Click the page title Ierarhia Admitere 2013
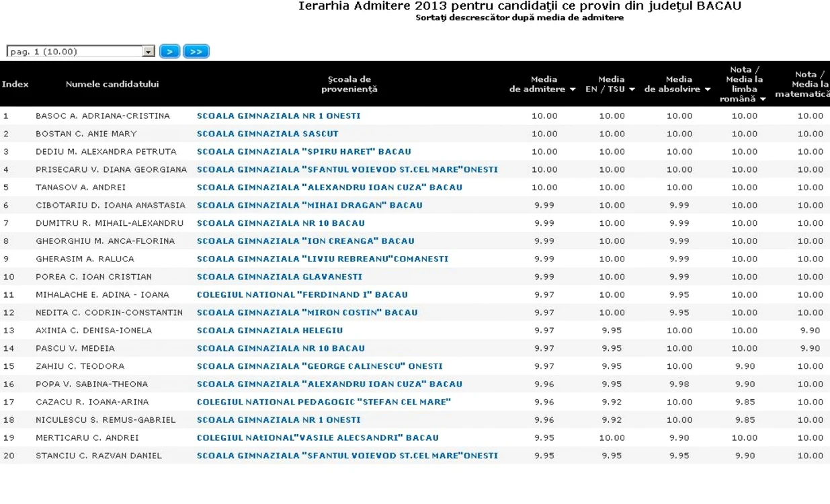This screenshot has height=504, width=830. click(x=520, y=6)
